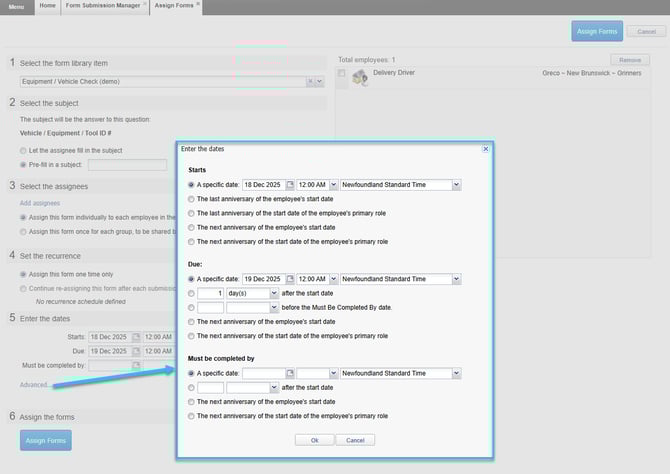The image size is (670, 474).
Task: Open Starts time zone dropdown
Action: click(456, 185)
